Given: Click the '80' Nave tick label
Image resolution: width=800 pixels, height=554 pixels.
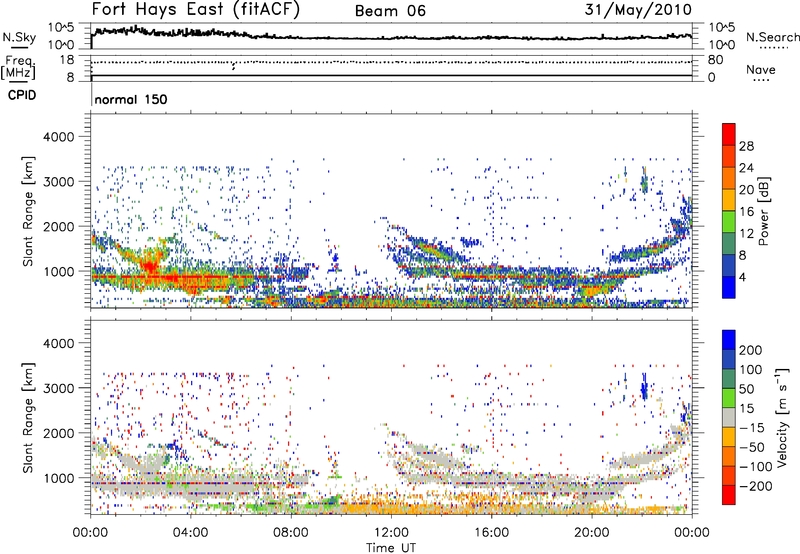Looking at the screenshot, I should [715, 60].
